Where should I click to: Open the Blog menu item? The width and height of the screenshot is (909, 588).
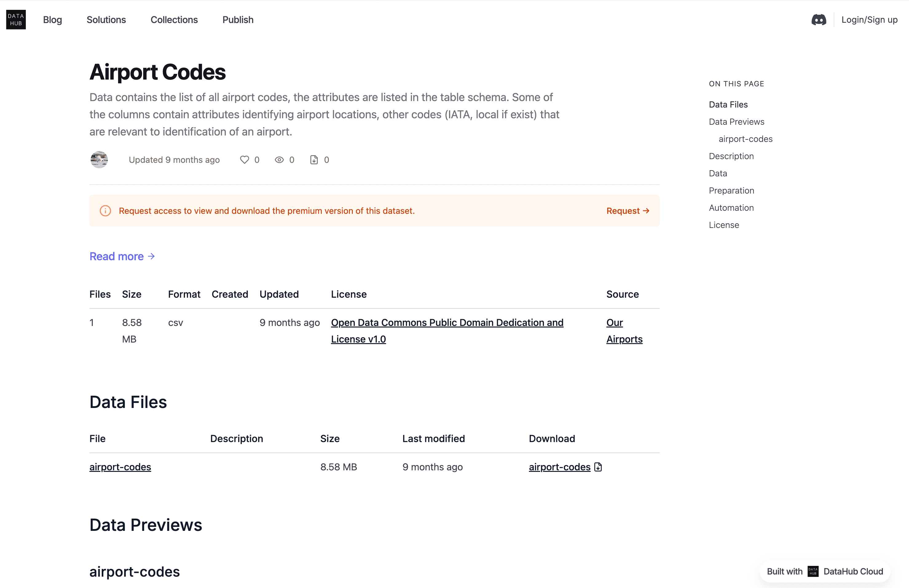tap(52, 20)
